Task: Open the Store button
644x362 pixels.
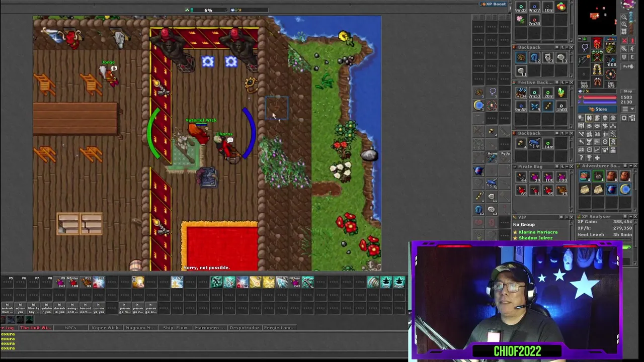Action: 597,109
